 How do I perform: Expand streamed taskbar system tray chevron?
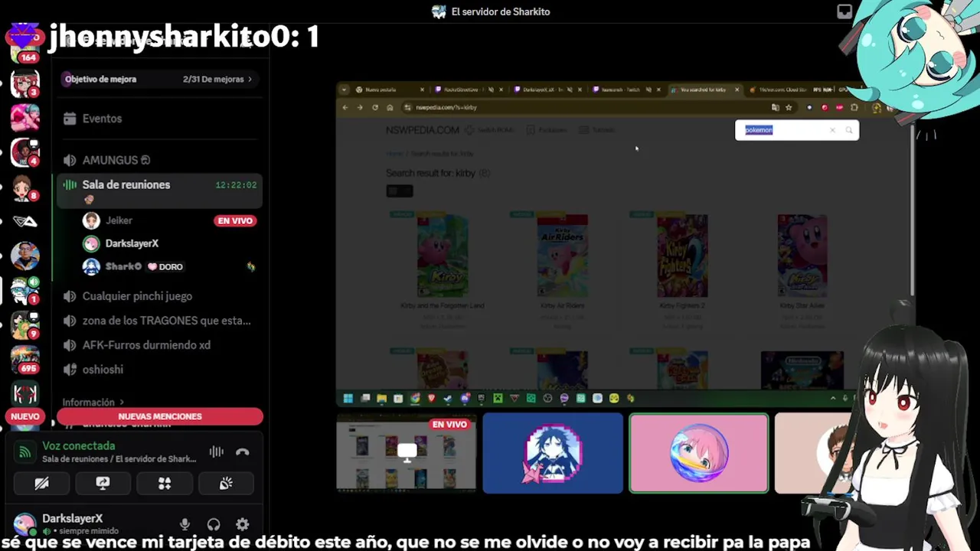(833, 398)
